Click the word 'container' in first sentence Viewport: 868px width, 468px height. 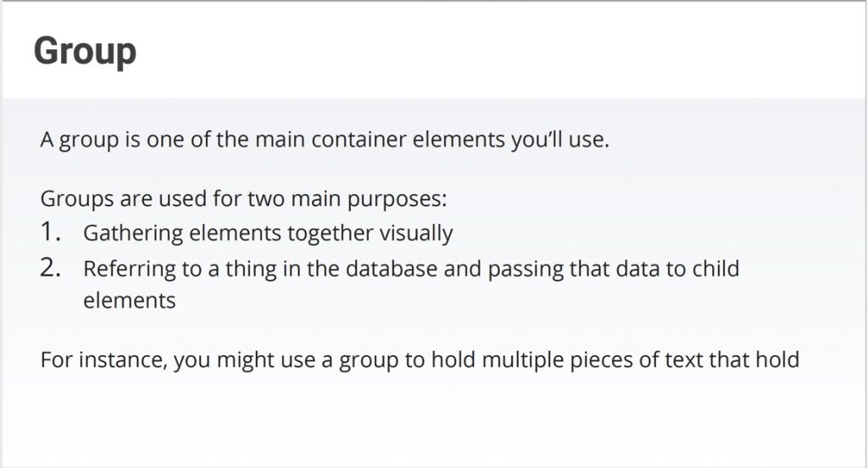[x=359, y=140]
